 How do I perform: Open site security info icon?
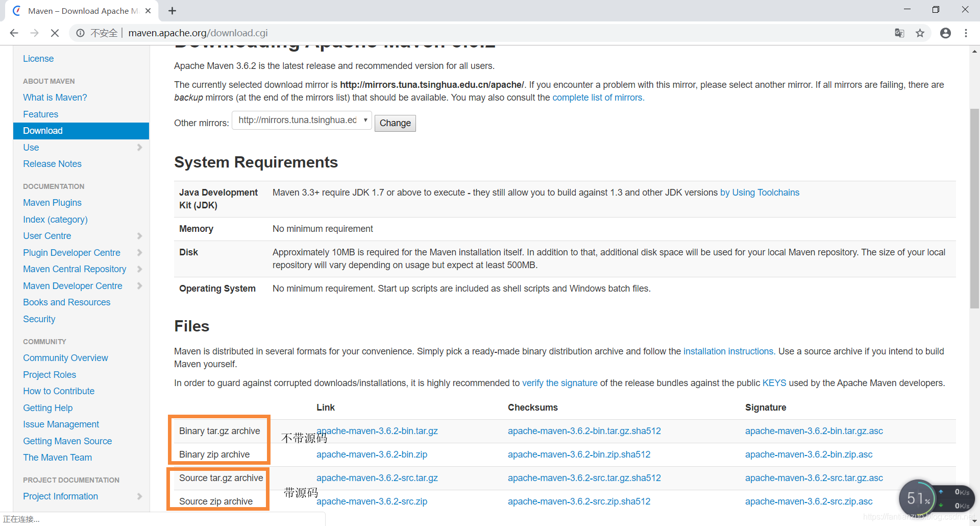click(80, 33)
